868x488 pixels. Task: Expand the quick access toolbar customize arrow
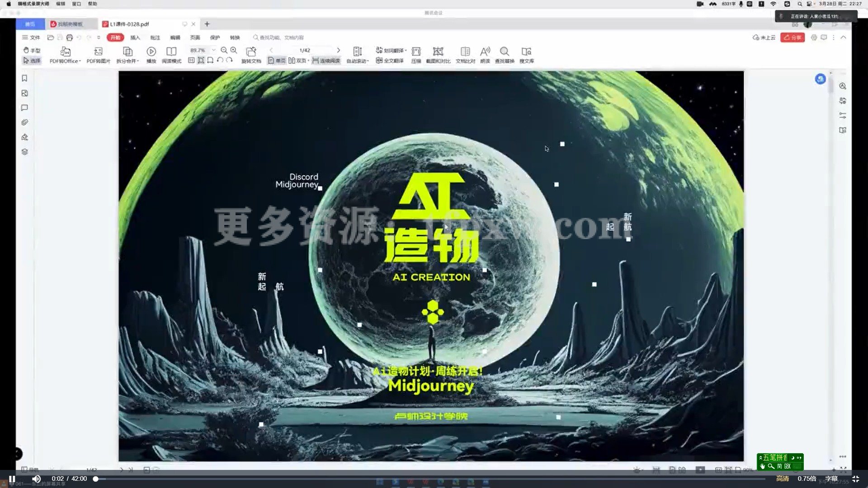tap(99, 38)
